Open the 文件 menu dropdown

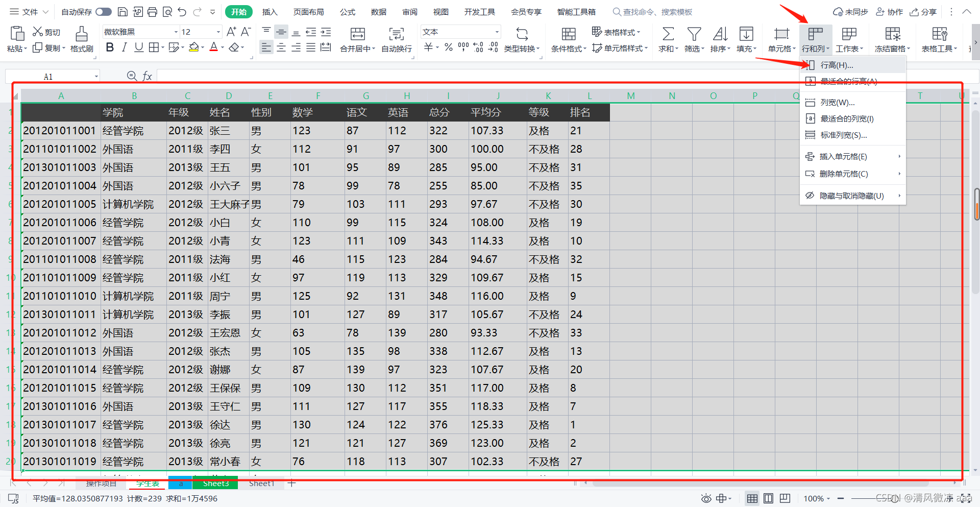[x=29, y=12]
